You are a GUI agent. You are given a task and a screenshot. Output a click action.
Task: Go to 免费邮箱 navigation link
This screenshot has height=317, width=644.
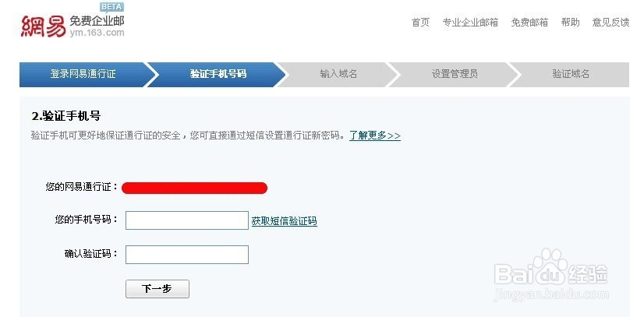coord(529,23)
